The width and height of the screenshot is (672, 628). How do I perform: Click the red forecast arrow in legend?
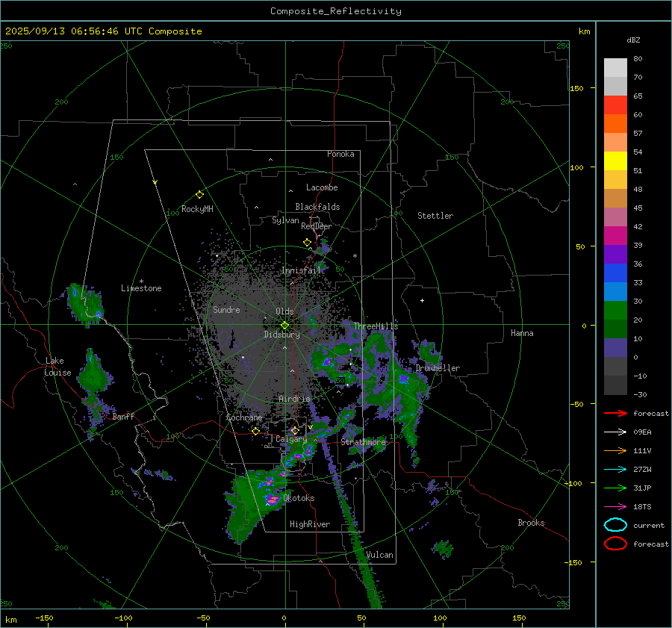(615, 413)
